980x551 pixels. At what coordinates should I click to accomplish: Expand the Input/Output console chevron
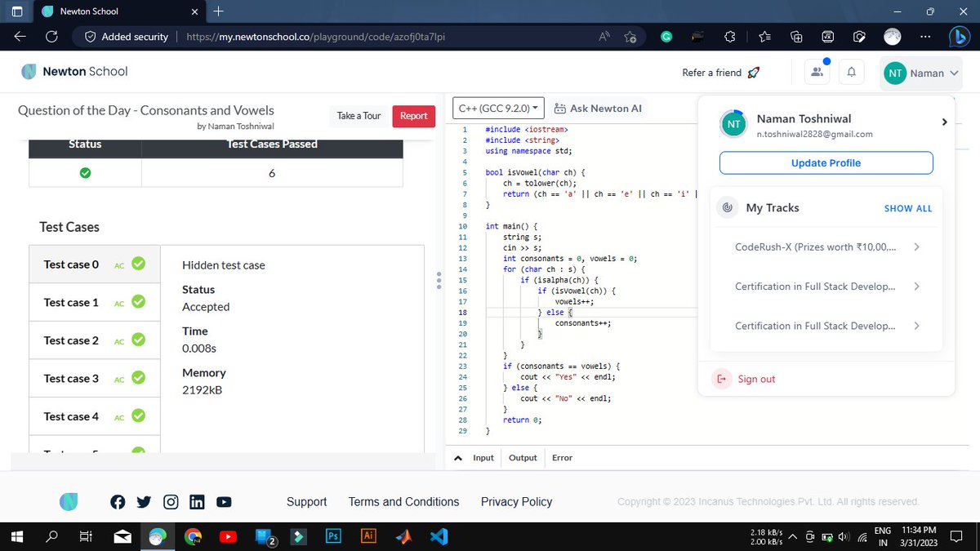[x=457, y=458]
